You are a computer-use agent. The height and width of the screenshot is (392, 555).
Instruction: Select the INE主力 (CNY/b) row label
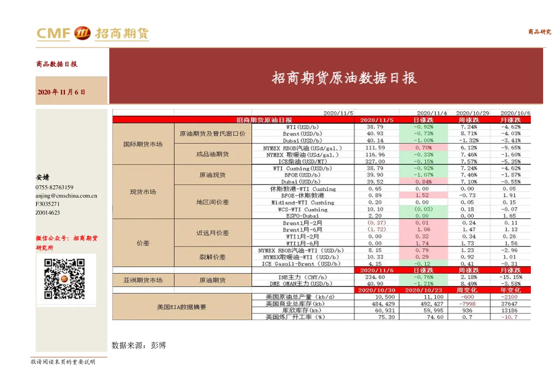[x=303, y=277]
